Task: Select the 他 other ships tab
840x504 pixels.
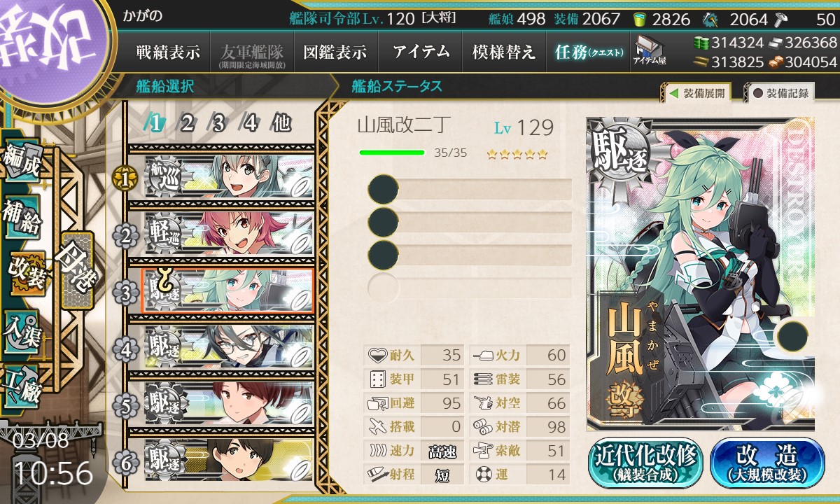Action: click(x=281, y=123)
